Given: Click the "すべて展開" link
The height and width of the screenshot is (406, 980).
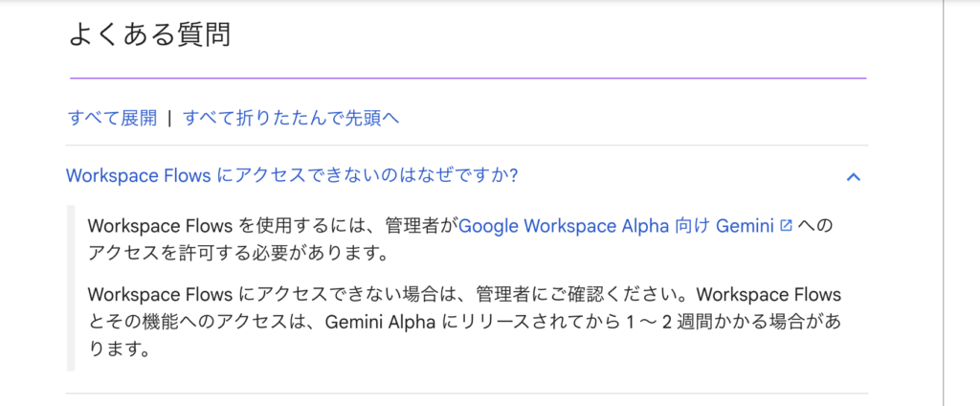Looking at the screenshot, I should pos(111,118).
